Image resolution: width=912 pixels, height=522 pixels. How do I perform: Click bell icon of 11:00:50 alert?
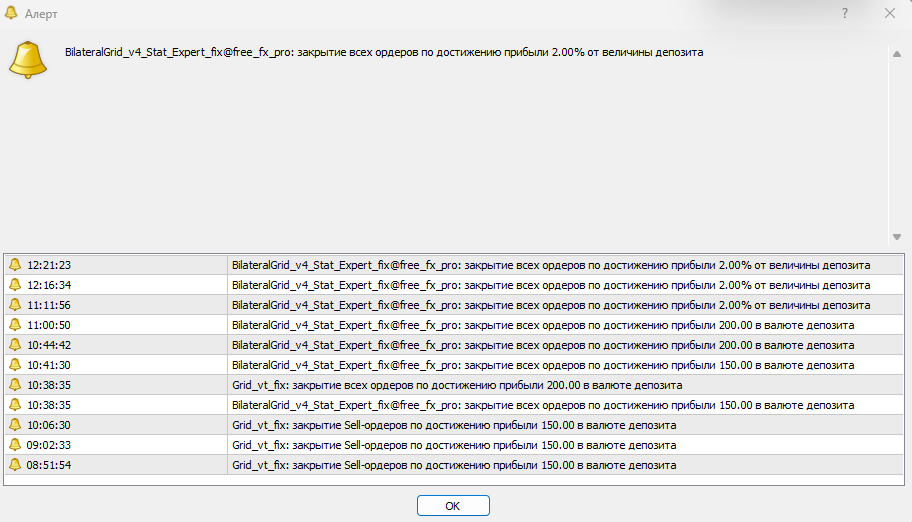tap(15, 325)
